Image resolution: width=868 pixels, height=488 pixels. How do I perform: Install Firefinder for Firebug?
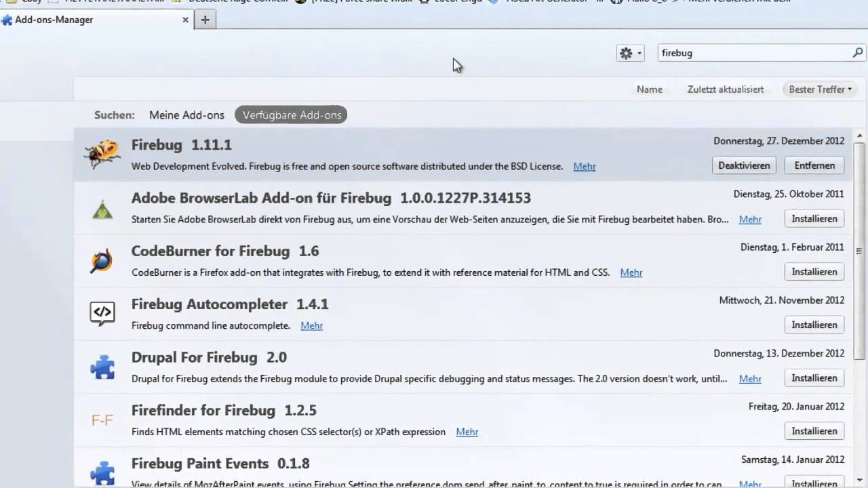pyautogui.click(x=814, y=431)
